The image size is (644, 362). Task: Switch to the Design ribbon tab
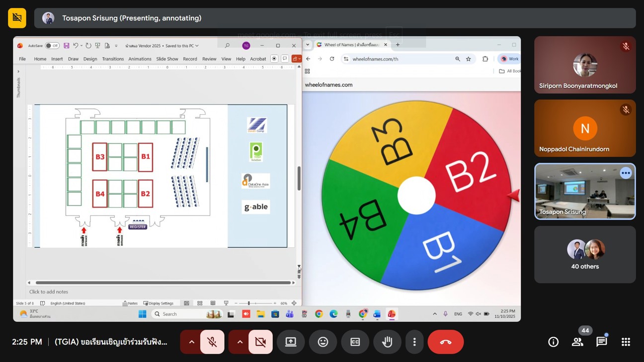click(x=90, y=59)
